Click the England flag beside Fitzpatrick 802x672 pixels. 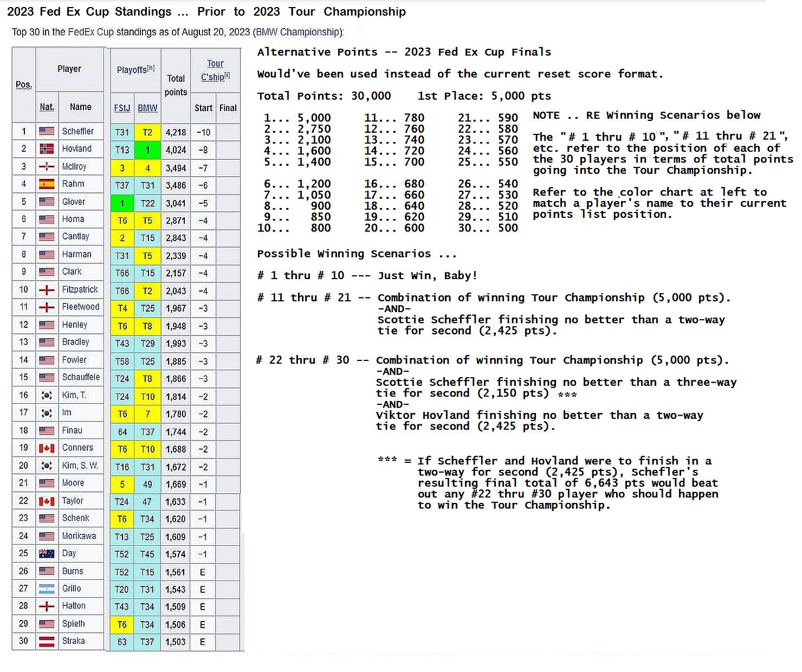47,290
